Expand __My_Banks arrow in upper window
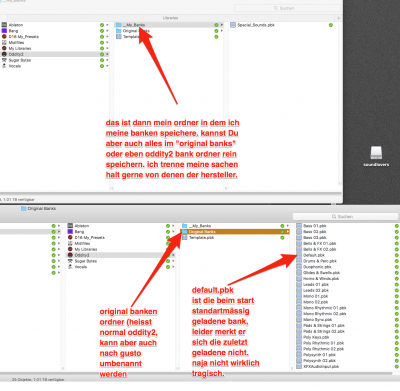Image resolution: width=400 pixels, height=391 pixels. [x=222, y=25]
